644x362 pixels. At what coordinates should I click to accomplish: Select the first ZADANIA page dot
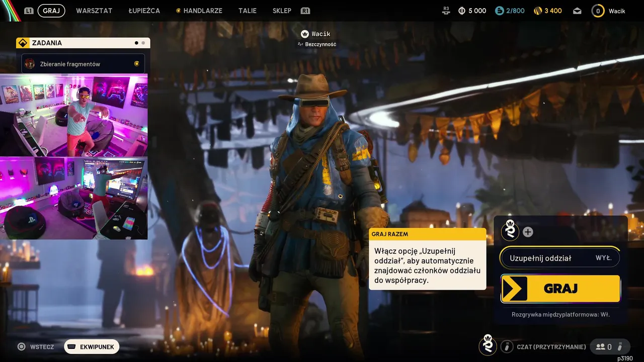[x=136, y=43]
